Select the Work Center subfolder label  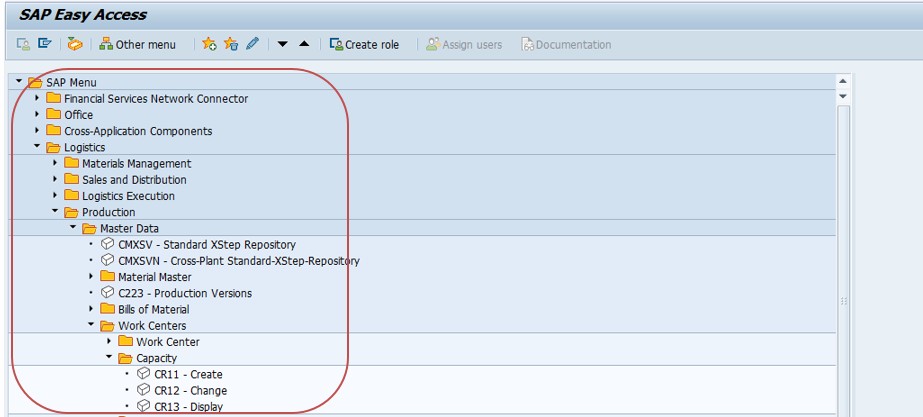click(168, 342)
